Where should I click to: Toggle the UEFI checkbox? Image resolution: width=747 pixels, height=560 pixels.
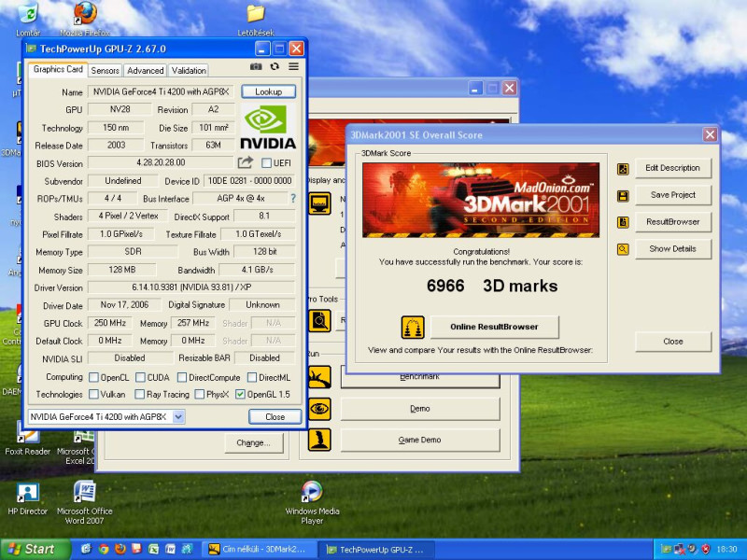coord(266,163)
